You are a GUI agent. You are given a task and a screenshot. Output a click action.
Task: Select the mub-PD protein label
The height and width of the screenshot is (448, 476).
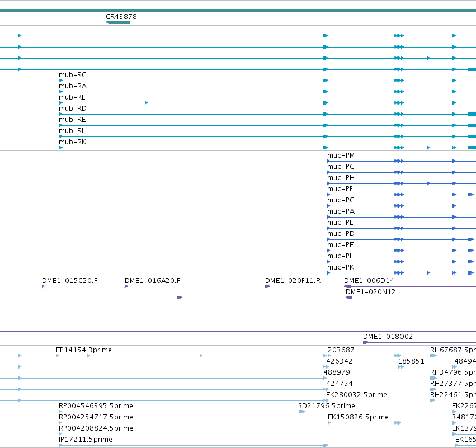pos(341,234)
